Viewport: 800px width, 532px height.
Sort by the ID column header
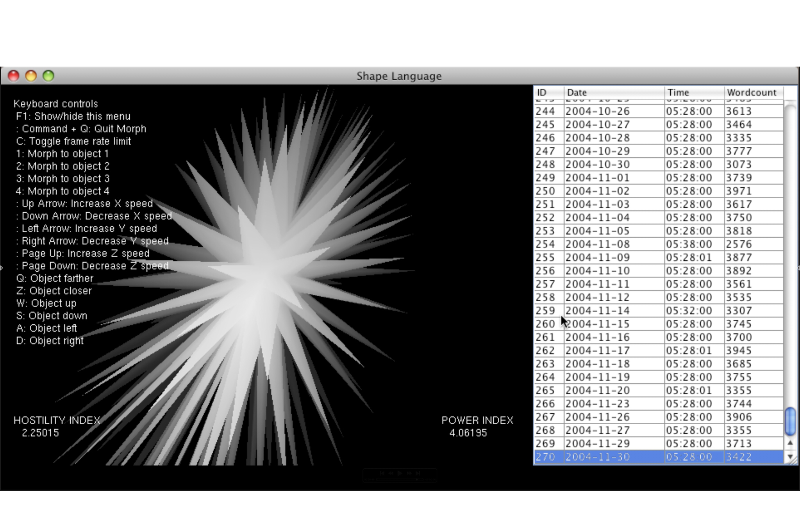(x=548, y=93)
